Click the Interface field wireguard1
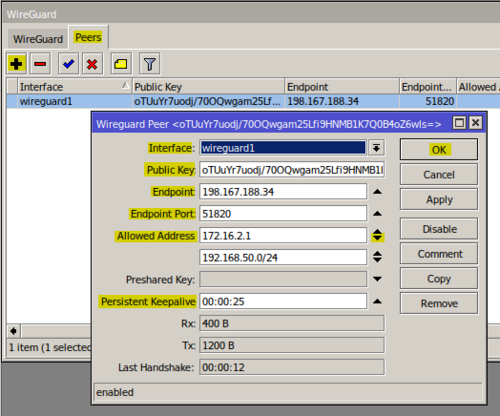 click(x=283, y=148)
